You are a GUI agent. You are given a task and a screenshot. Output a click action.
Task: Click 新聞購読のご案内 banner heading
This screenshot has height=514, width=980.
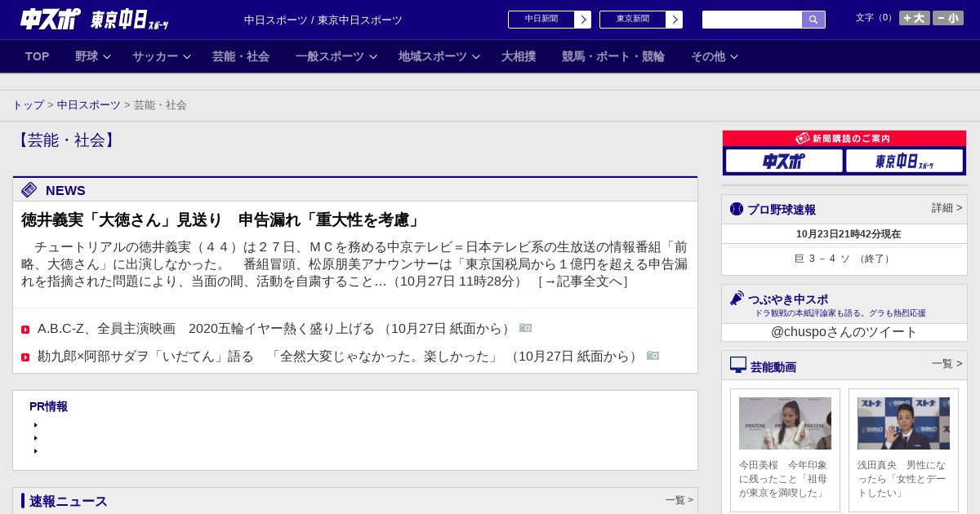point(844,139)
